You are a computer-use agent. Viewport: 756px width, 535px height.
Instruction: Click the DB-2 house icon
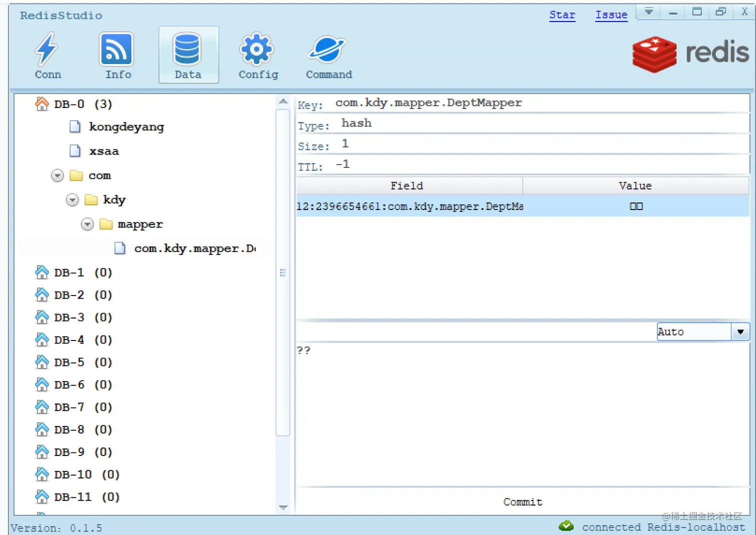[42, 295]
